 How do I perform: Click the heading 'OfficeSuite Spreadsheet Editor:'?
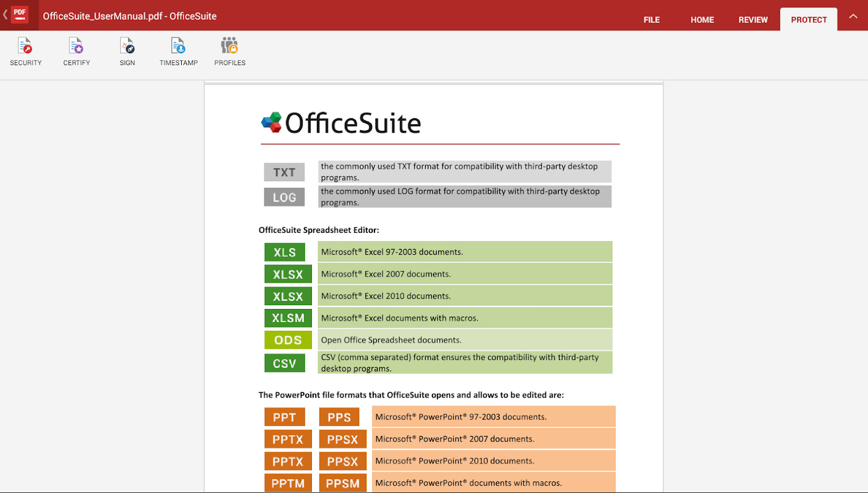click(319, 230)
